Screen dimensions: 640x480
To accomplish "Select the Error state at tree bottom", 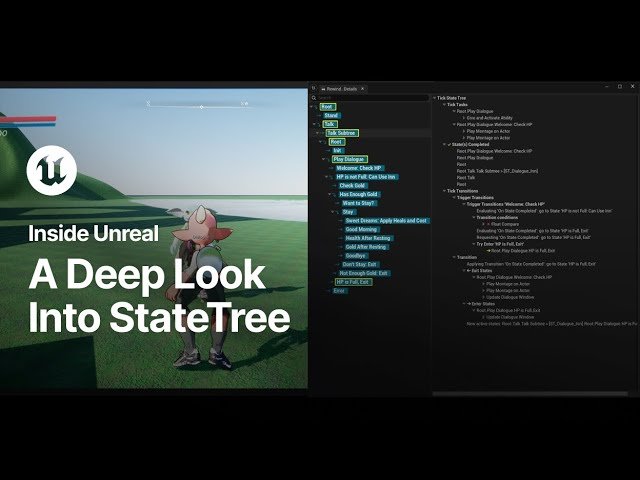I will tap(339, 291).
